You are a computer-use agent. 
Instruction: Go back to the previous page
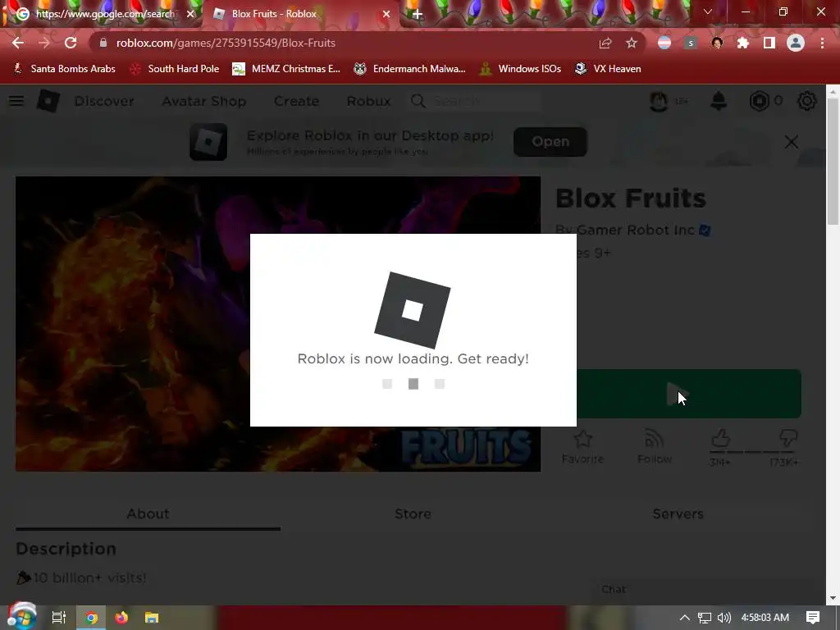[18, 43]
